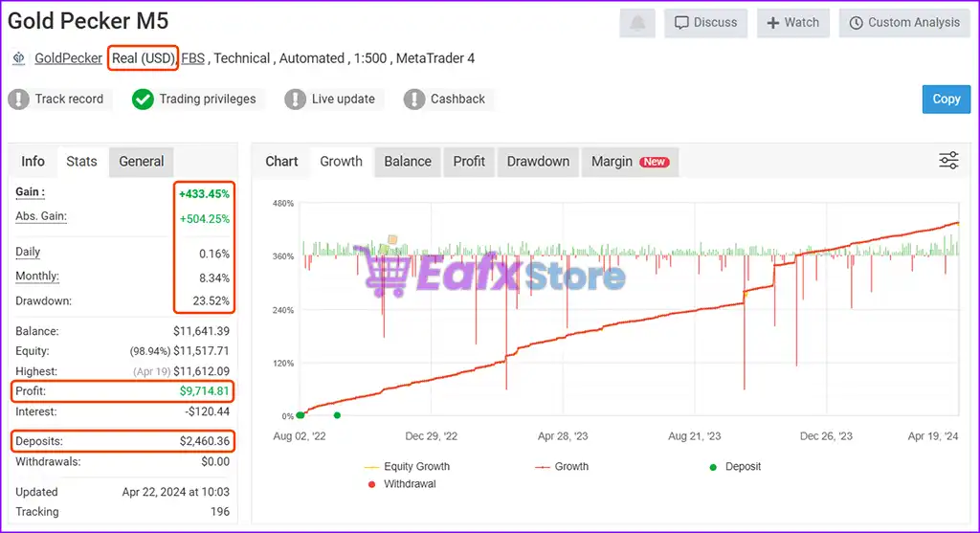Click the 23.52% drawdown value
Image resolution: width=980 pixels, height=533 pixels.
point(212,300)
